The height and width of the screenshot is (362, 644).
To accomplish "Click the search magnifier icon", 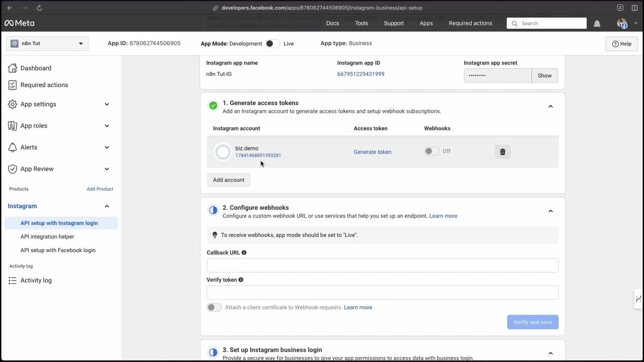I will [x=515, y=23].
